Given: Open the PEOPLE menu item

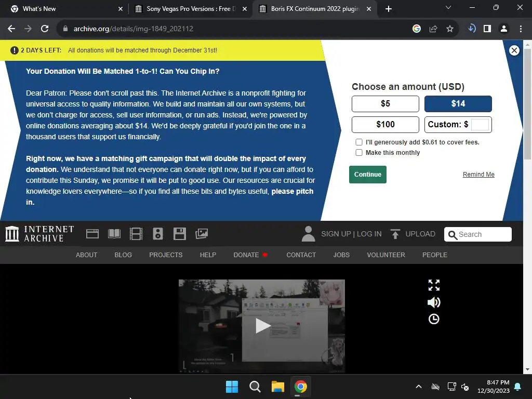Looking at the screenshot, I should (435, 255).
